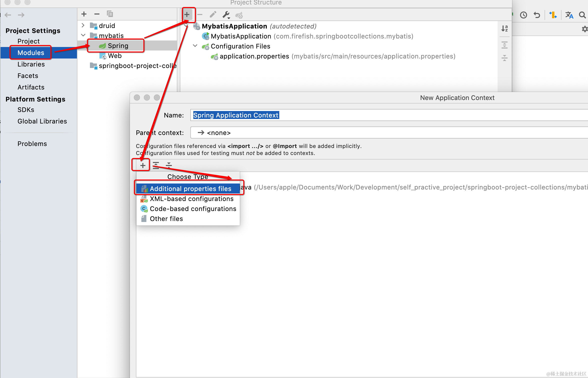Viewport: 588px width, 378px height.
Task: Add a new module with the plus icon
Action: coord(84,14)
